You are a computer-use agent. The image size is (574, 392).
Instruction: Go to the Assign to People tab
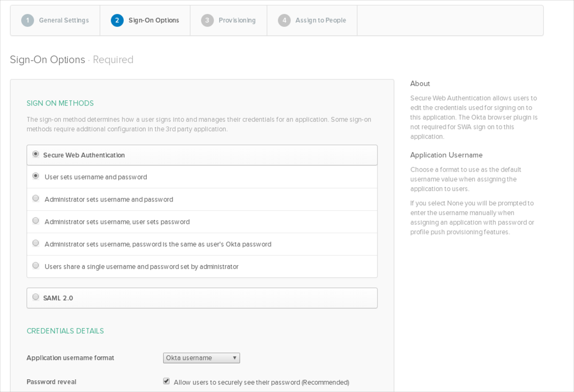click(320, 20)
